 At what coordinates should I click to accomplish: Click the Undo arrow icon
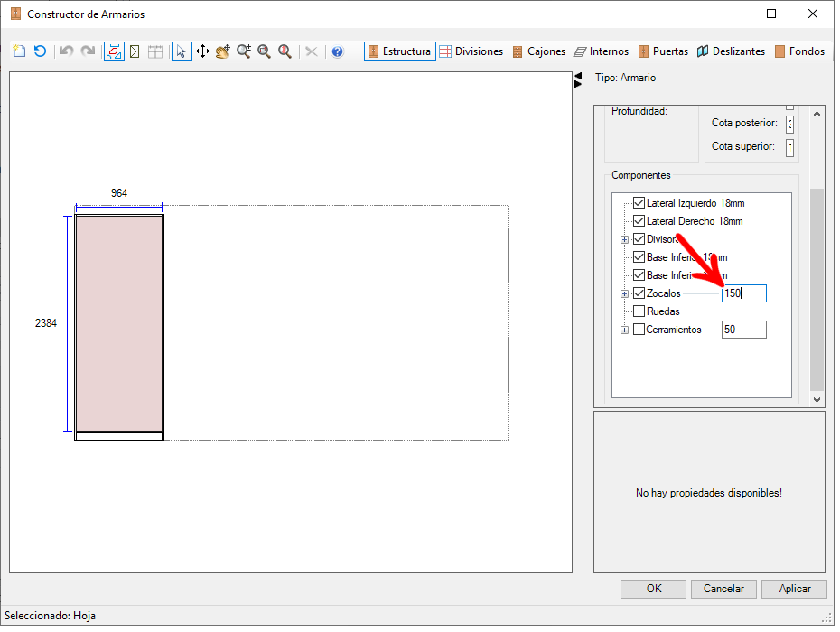click(x=67, y=51)
